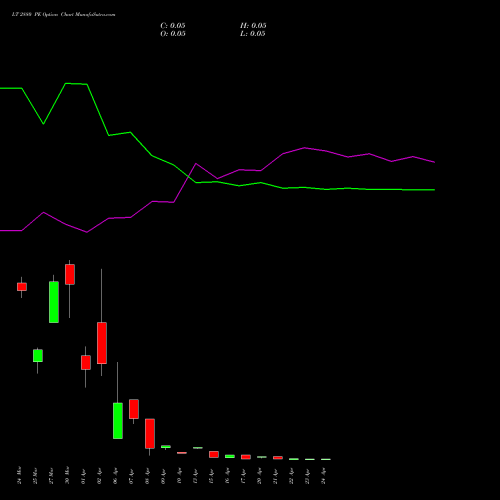
Task: Click the red candlestick for 01 Apr
Action: tap(86, 362)
